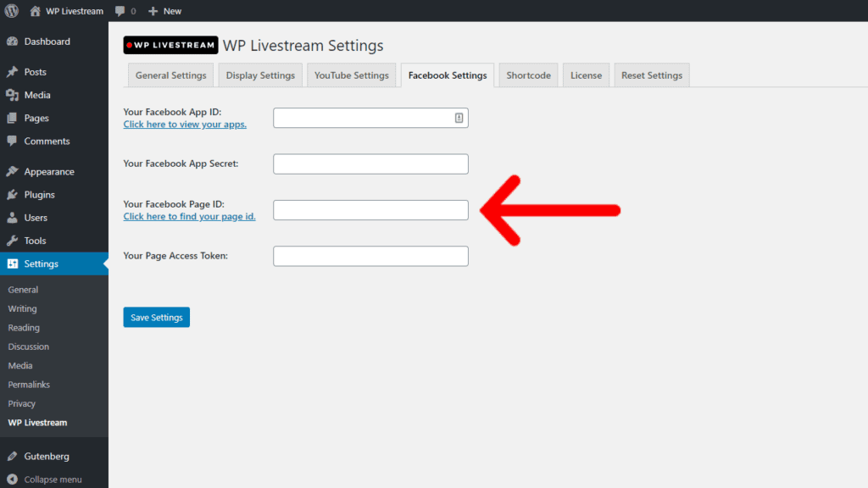Follow 'Click here to find your page id' link

click(x=189, y=216)
